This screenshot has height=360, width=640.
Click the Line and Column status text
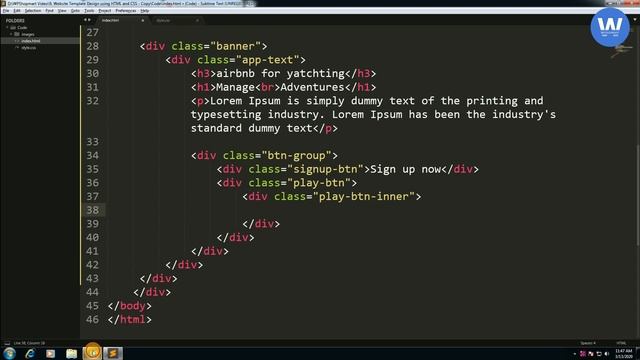coord(29,343)
